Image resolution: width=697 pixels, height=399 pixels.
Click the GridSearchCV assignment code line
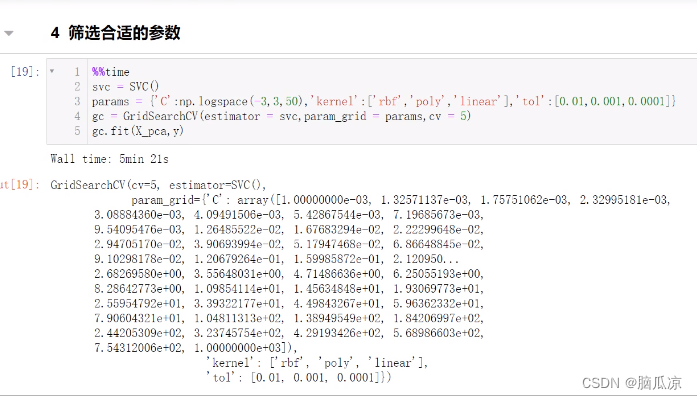[x=281, y=116]
